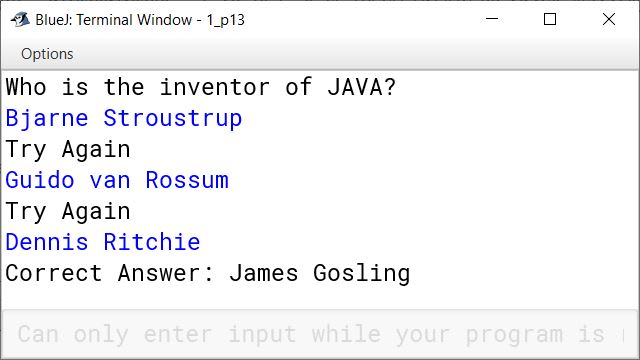Click the window title 'BlueJ: Terminal Window - 1_p13'
Screen dimensions: 640x360
click(x=140, y=20)
